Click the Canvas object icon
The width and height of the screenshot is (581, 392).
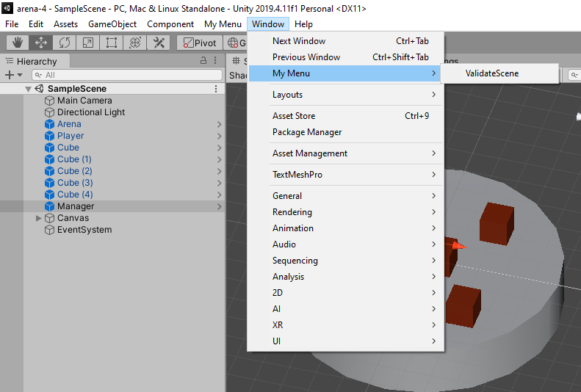49,218
